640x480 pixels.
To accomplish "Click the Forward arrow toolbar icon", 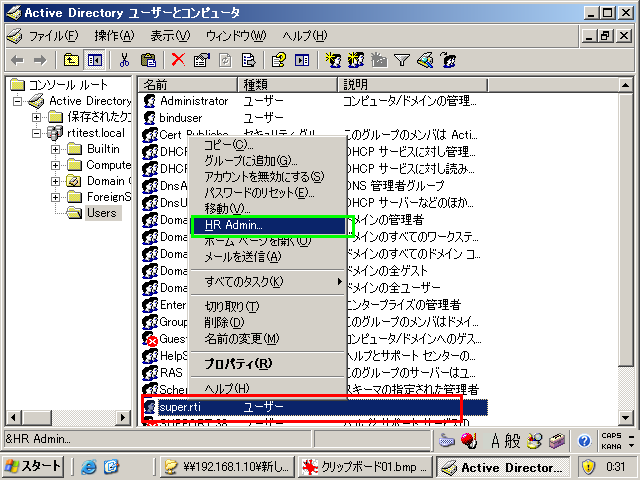I will coord(40,60).
